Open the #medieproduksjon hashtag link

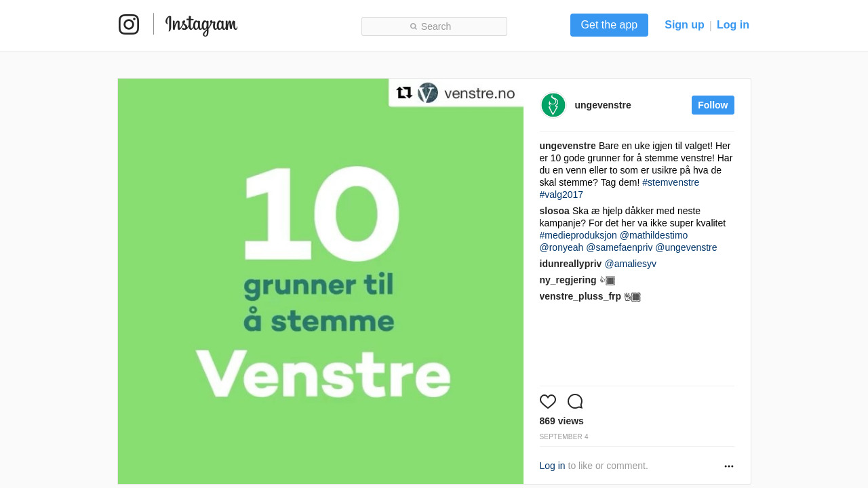point(578,235)
